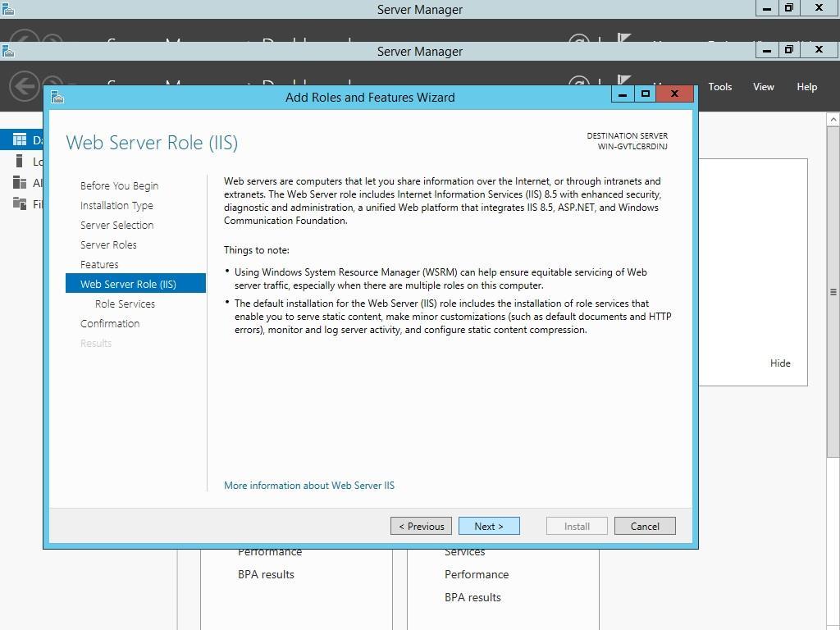Choose the File Services icon in the sidebar
Image resolution: width=840 pixels, height=630 pixels.
point(20,203)
